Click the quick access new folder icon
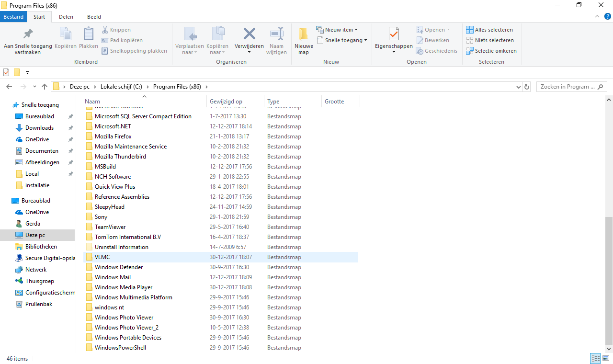 click(x=17, y=72)
